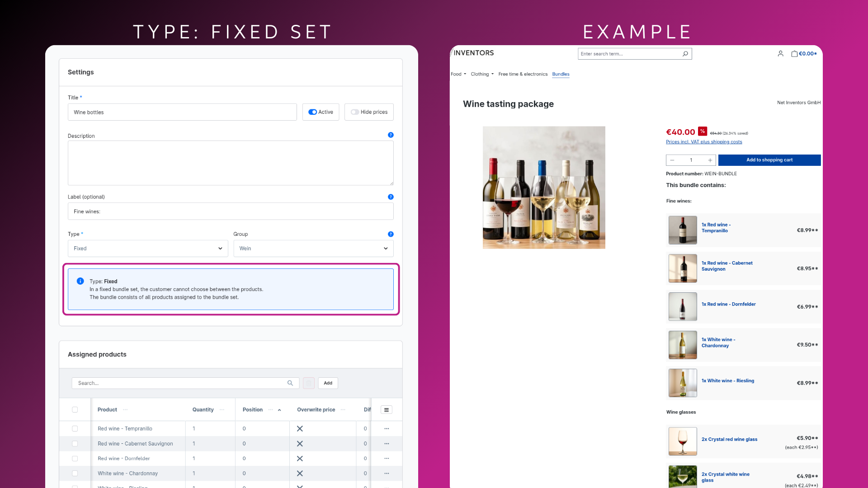Click search icon in assigned products search
Image resolution: width=868 pixels, height=488 pixels.
click(x=290, y=383)
